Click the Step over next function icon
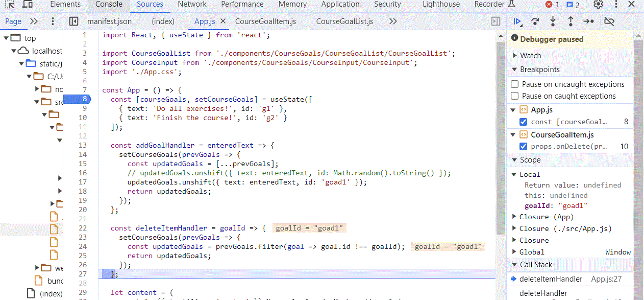644x300 pixels. (x=535, y=21)
